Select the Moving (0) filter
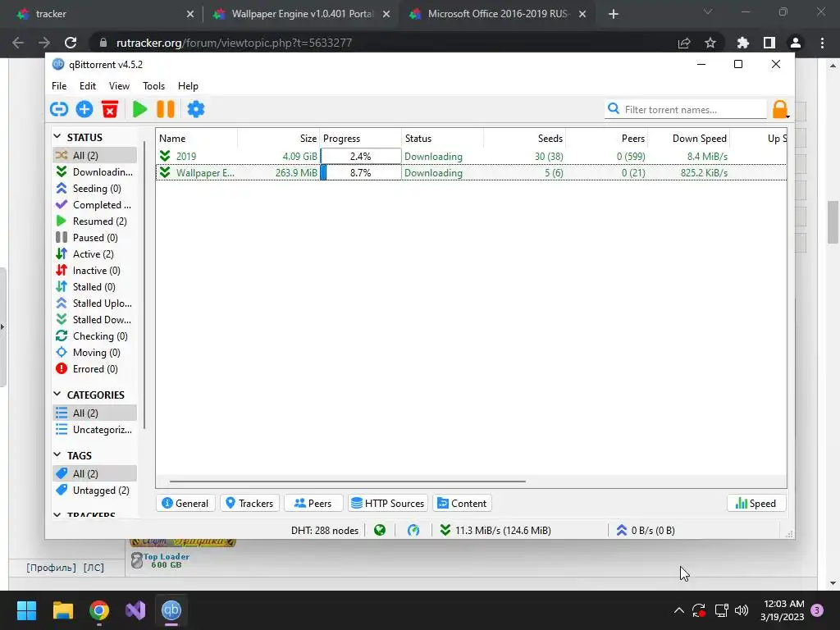The height and width of the screenshot is (630, 840). pos(95,353)
